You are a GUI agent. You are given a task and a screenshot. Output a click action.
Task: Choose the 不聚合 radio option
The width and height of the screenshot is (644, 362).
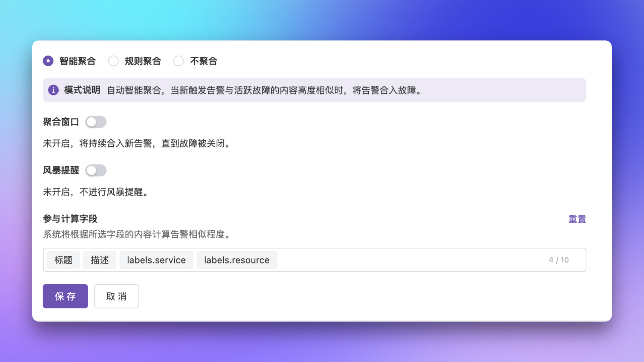178,61
